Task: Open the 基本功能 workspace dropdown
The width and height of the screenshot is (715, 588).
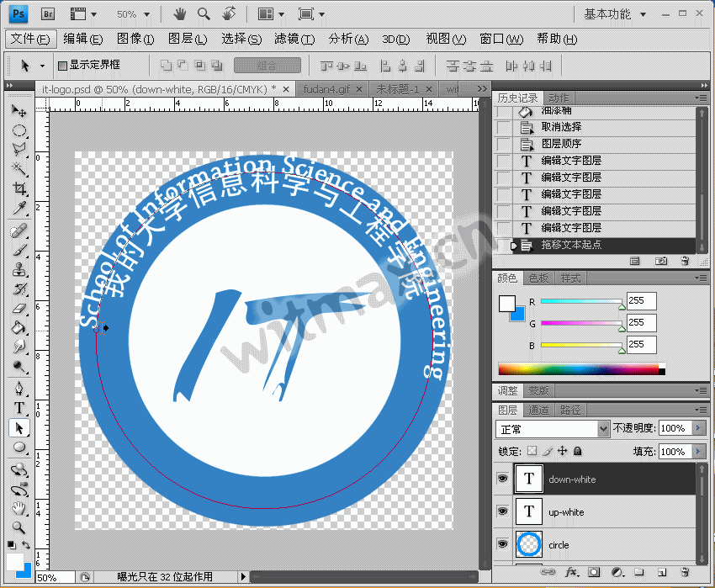Action: [643, 14]
